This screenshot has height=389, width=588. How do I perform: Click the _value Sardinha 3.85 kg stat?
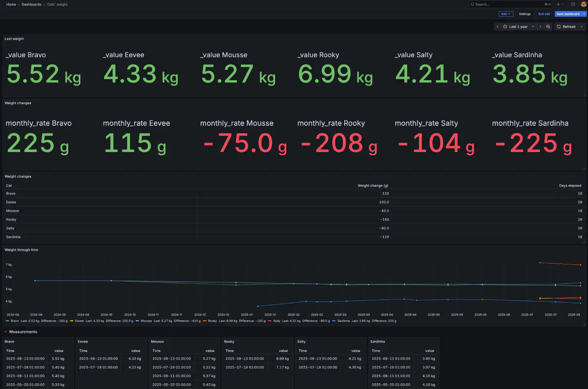coord(530,68)
